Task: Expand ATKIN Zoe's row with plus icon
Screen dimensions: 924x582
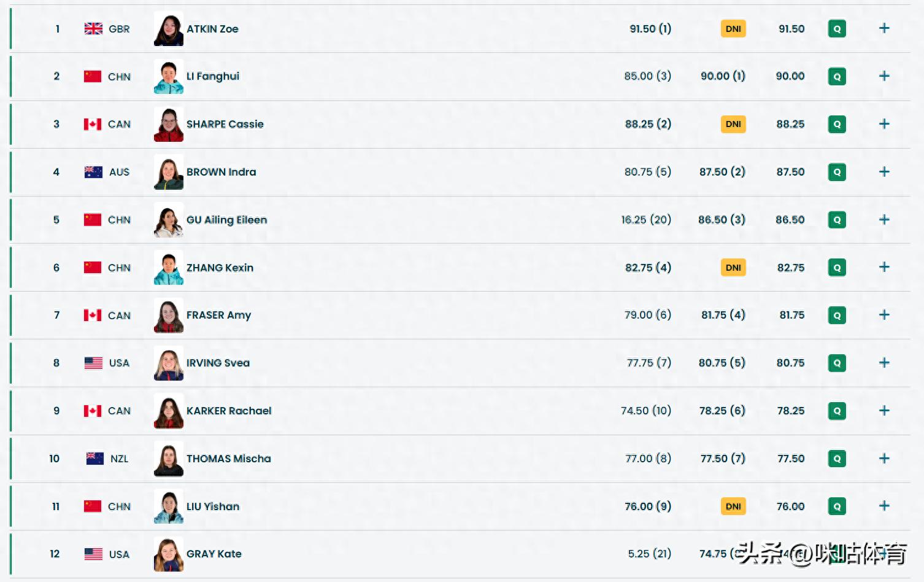Action: (884, 28)
